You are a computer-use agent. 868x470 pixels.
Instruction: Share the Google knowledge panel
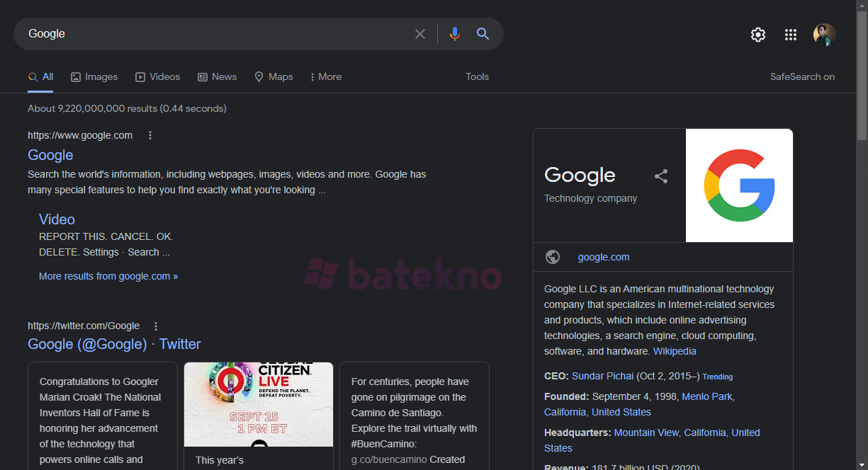[661, 176]
